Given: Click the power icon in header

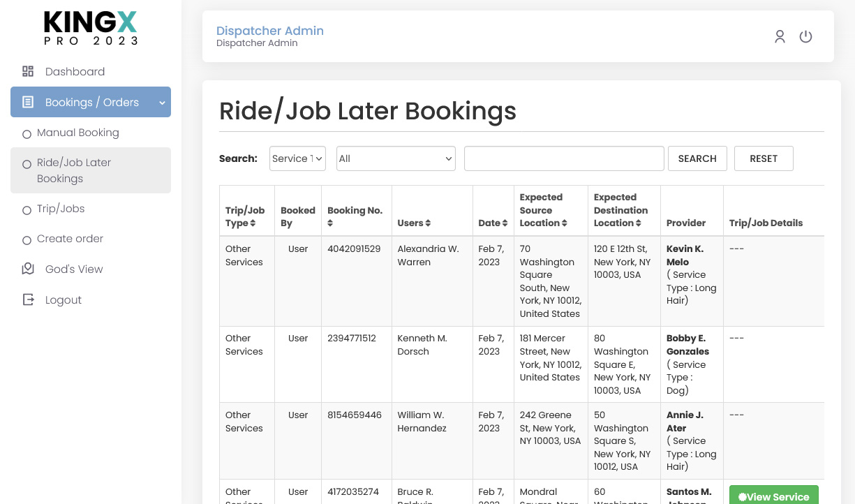Looking at the screenshot, I should 805,36.
